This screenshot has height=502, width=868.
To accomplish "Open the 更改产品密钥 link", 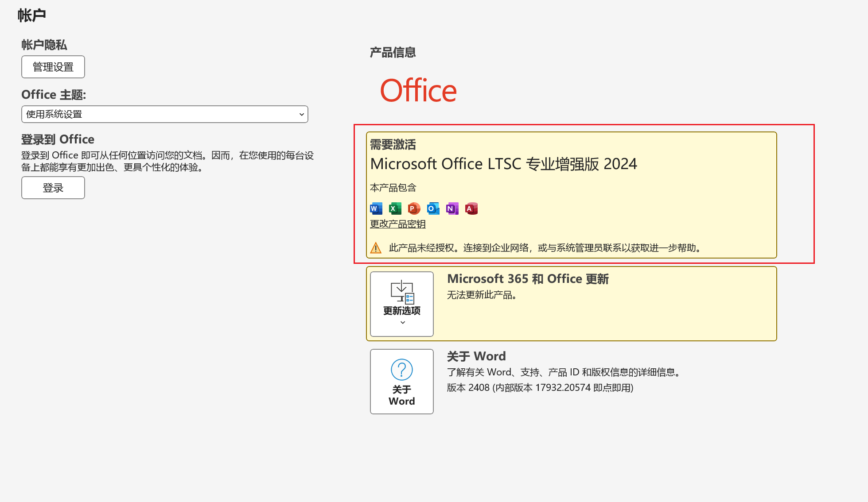I will [x=397, y=224].
